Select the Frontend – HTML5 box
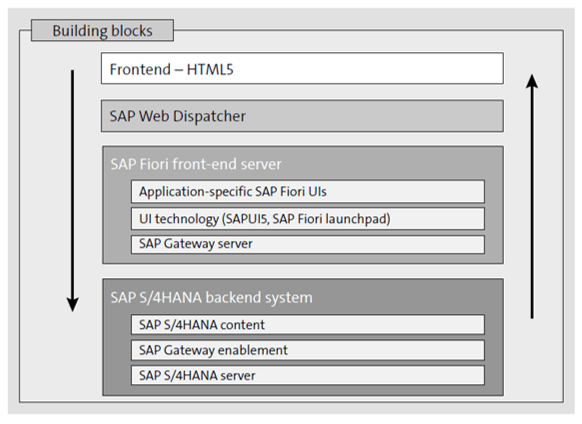 pos(302,68)
